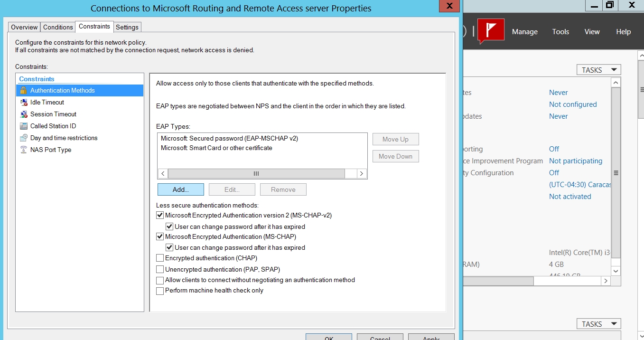Open the lower TASKS dropdown
The width and height of the screenshot is (644, 340).
pyautogui.click(x=598, y=324)
